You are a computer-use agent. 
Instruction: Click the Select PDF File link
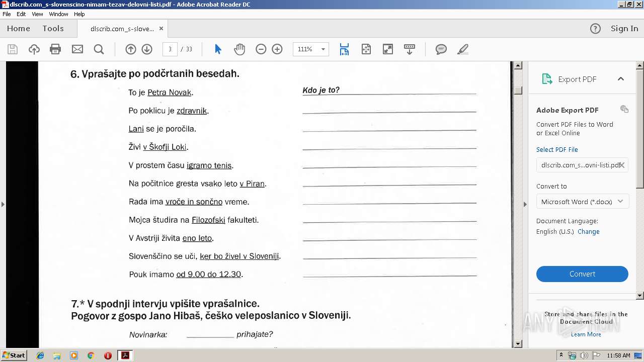click(x=557, y=149)
